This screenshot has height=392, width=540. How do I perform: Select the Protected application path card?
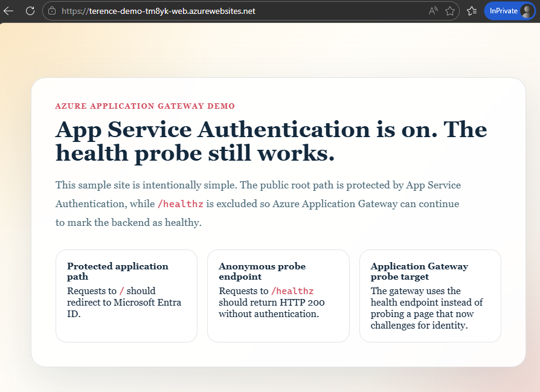click(x=126, y=296)
